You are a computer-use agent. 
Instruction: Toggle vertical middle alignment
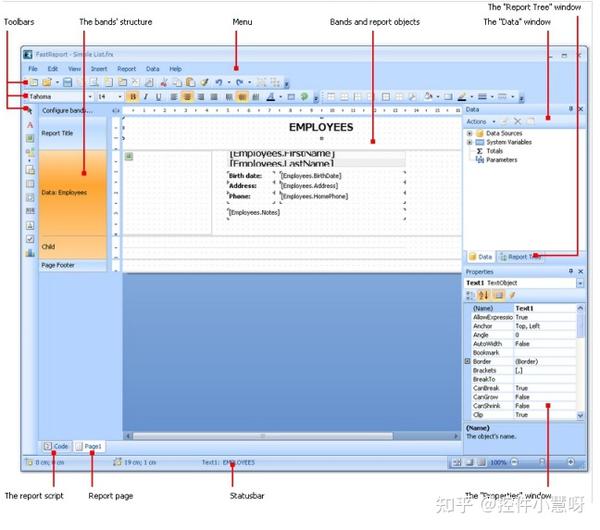[242, 97]
